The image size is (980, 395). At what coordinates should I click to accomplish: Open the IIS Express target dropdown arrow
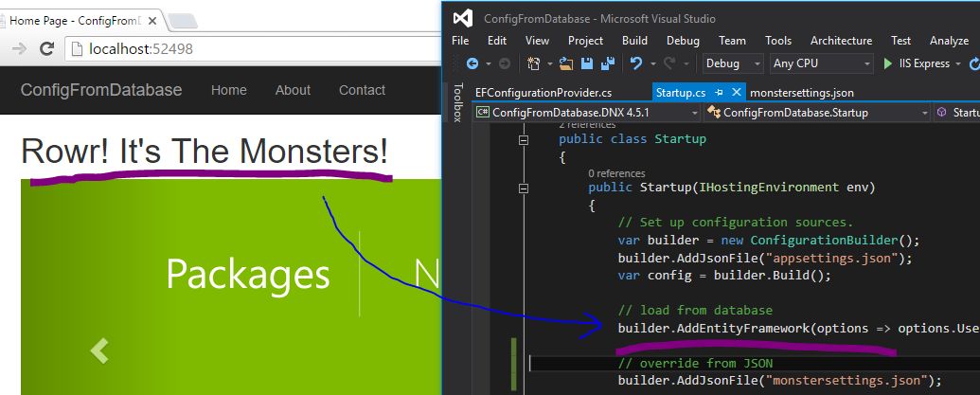click(x=956, y=63)
